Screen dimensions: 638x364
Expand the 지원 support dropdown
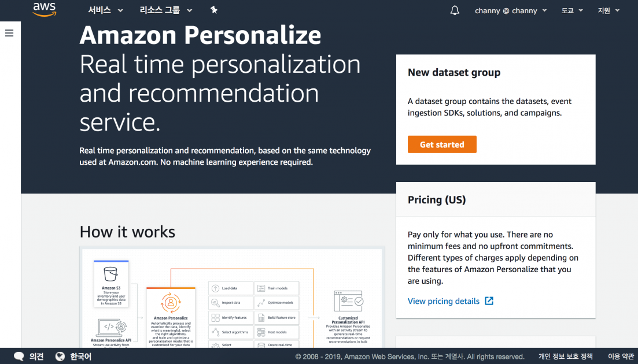(608, 10)
